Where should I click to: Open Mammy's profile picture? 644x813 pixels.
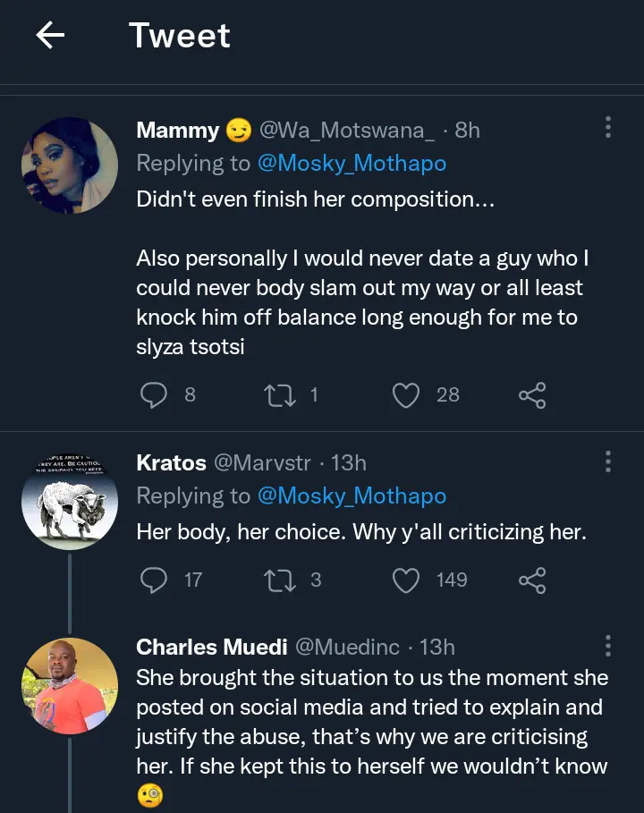[x=70, y=165]
